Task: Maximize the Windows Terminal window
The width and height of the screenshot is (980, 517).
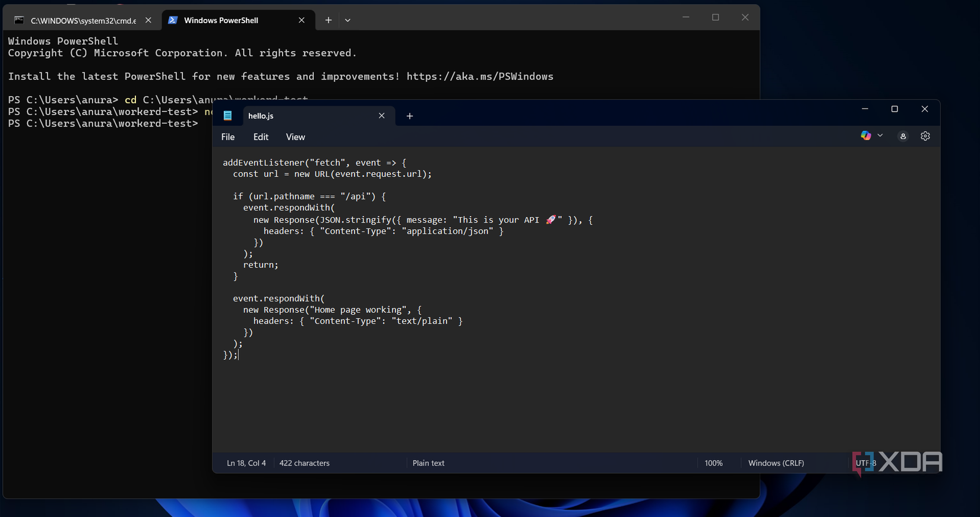Action: coord(715,18)
